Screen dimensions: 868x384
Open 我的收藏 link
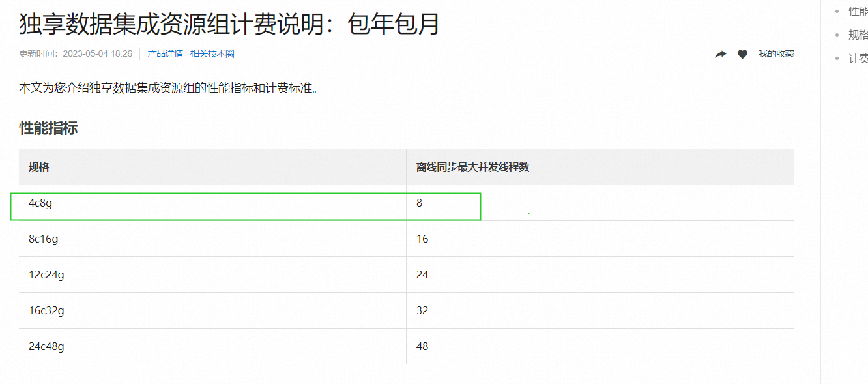click(x=775, y=54)
